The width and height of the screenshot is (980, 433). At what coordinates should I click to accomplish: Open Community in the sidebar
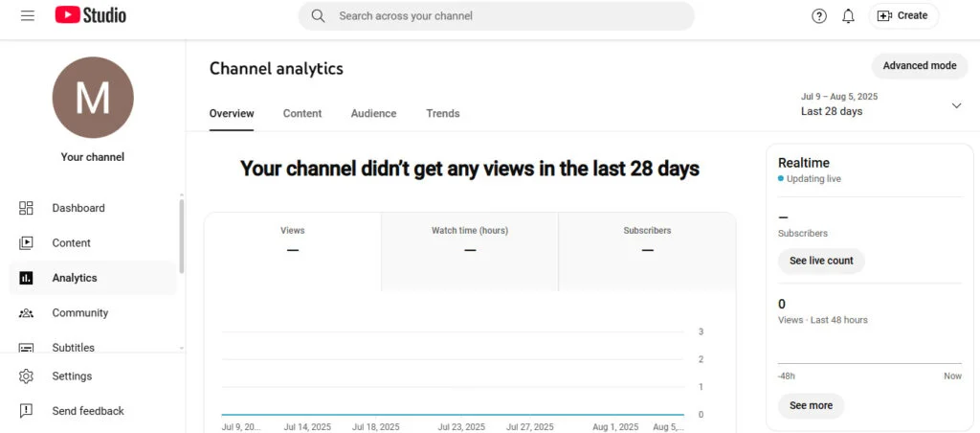(93, 313)
